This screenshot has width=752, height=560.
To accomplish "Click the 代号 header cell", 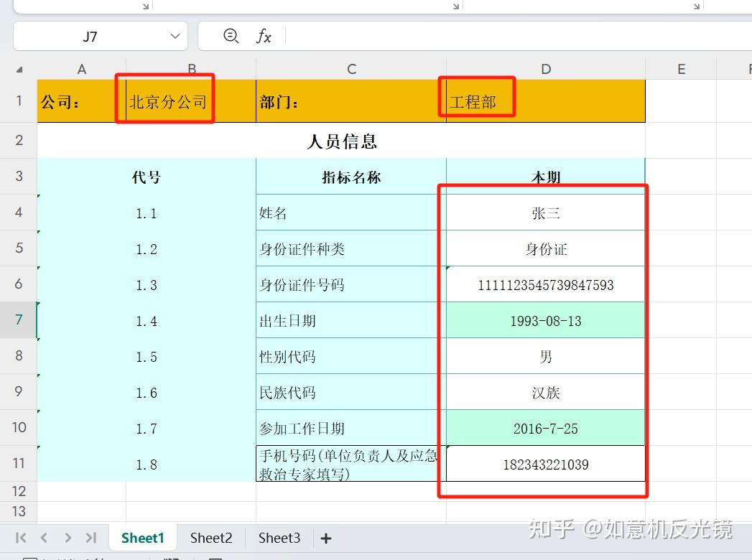I will [x=147, y=177].
